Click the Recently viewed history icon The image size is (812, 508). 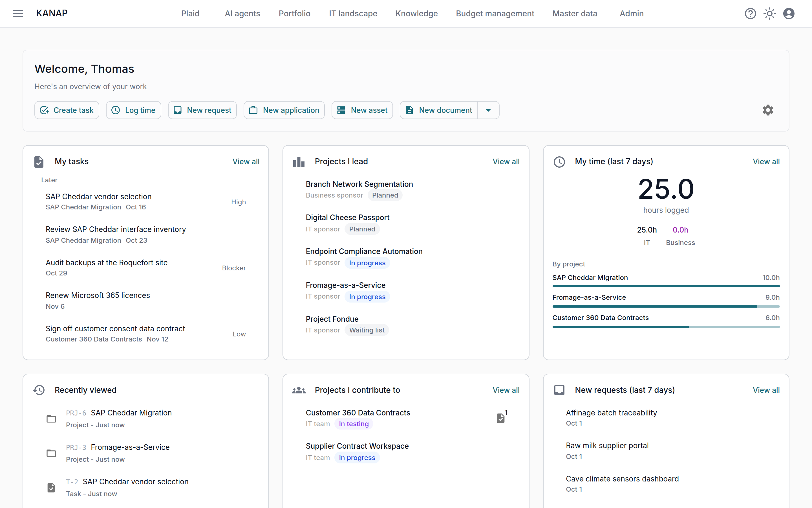pyautogui.click(x=39, y=390)
